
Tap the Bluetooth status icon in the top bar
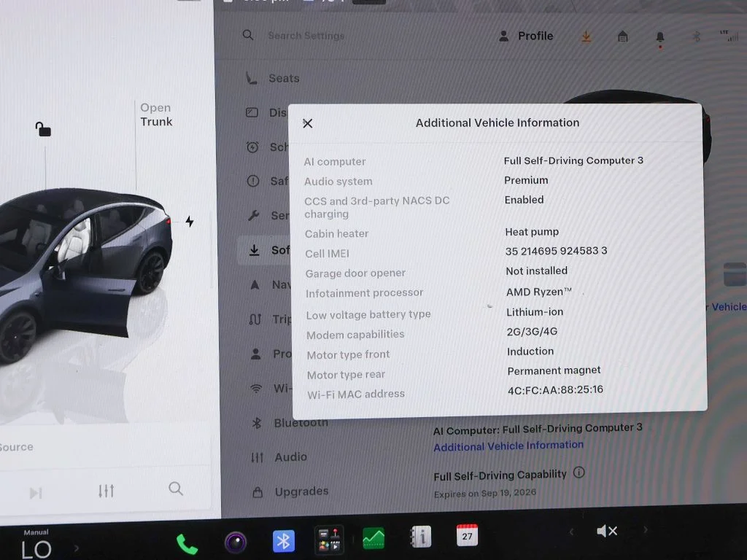pyautogui.click(x=696, y=36)
